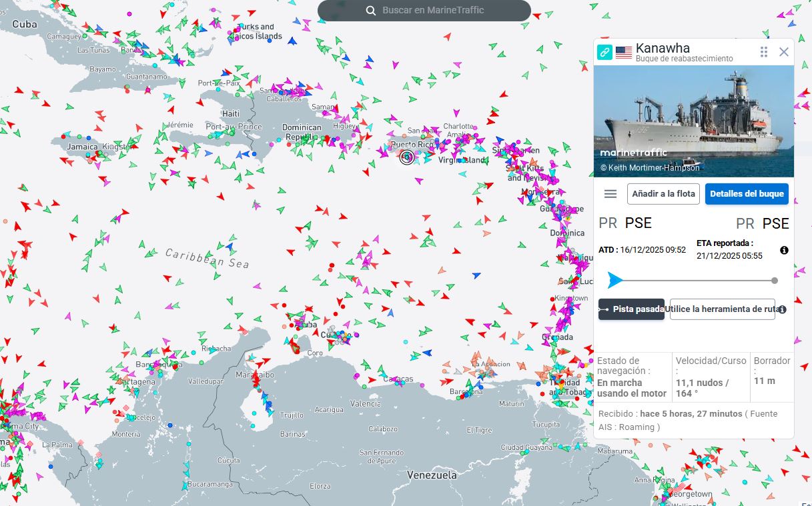This screenshot has height=506, width=812.
Task: Click the departure port PSE on the left
Action: [x=638, y=223]
